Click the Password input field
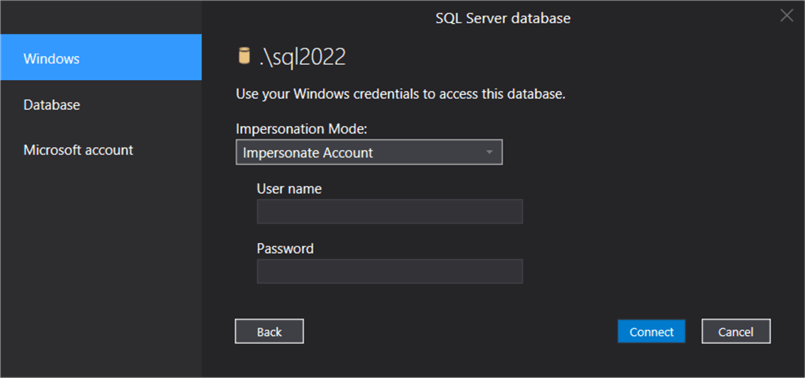 390,271
